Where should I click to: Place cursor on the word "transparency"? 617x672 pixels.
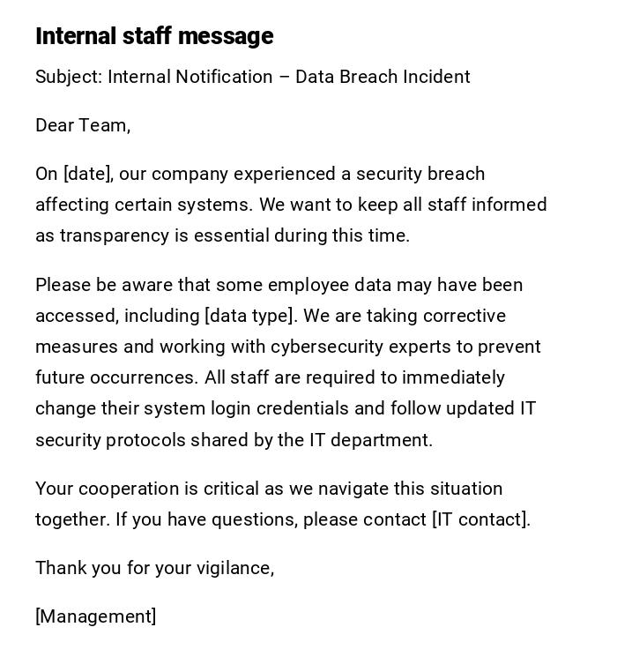pyautogui.click(x=108, y=235)
